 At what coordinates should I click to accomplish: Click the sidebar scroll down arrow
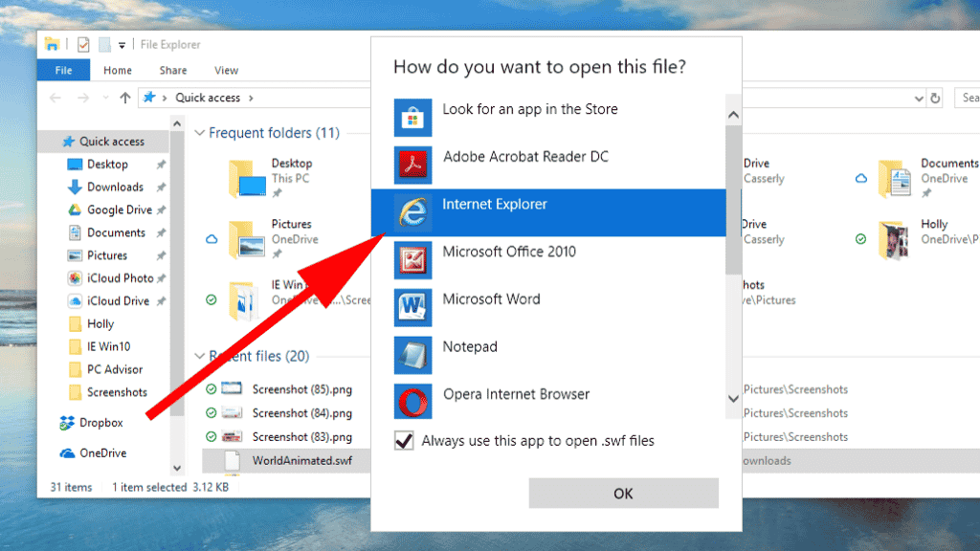[177, 468]
